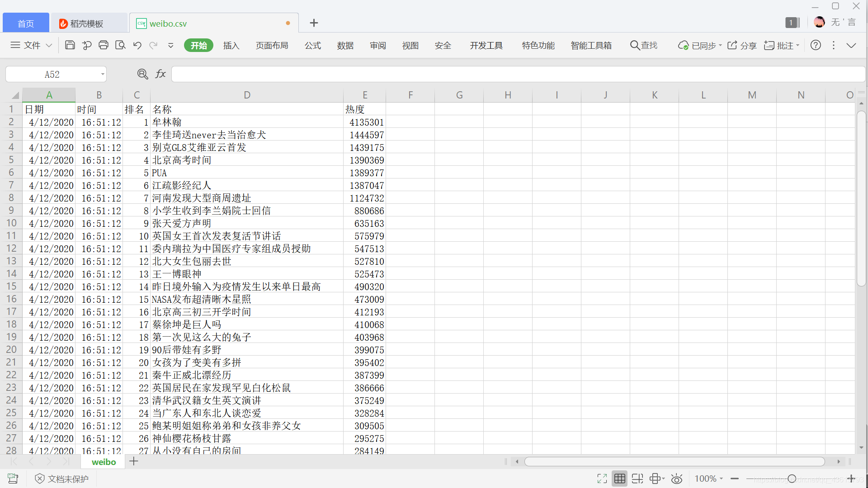Collapse the ribbon with the chevron
The image size is (868, 488).
(851, 45)
